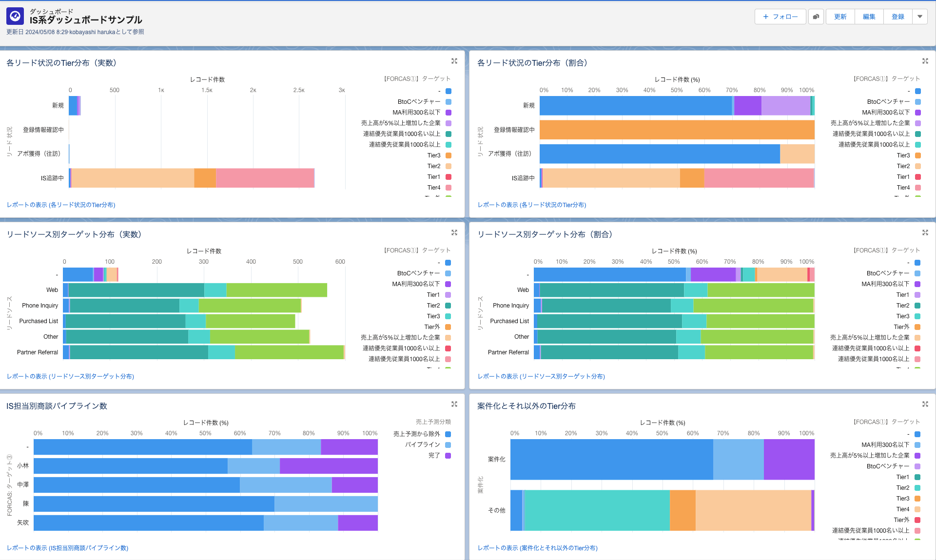This screenshot has width=936, height=560.
Task: Expand the 各リード状況のTier分布（実数）widget
Action: 454,61
